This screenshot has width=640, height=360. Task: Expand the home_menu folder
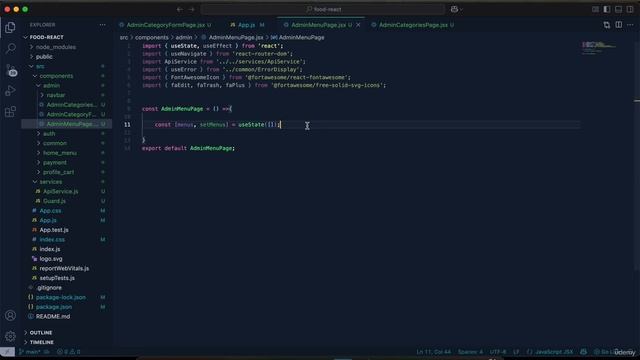(x=60, y=153)
